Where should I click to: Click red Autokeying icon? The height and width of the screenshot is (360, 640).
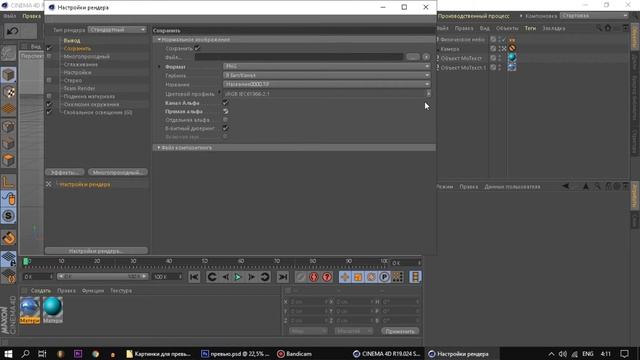tap(313, 277)
